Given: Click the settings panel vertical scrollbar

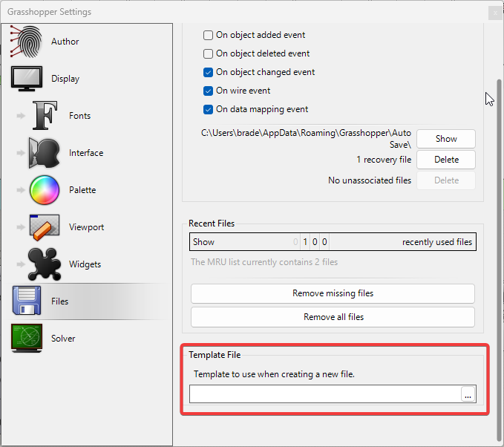Looking at the screenshot, I should coord(499,261).
